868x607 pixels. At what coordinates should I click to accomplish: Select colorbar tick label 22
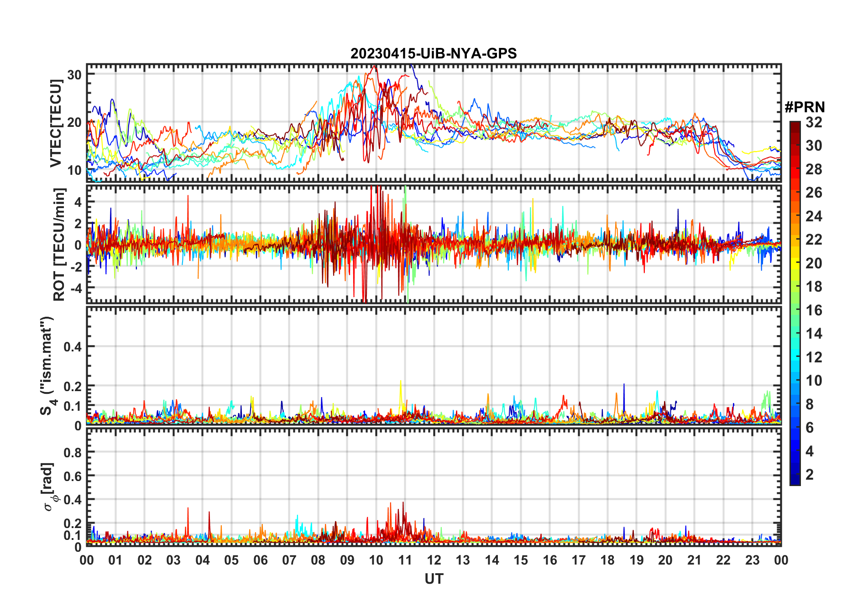tap(814, 240)
